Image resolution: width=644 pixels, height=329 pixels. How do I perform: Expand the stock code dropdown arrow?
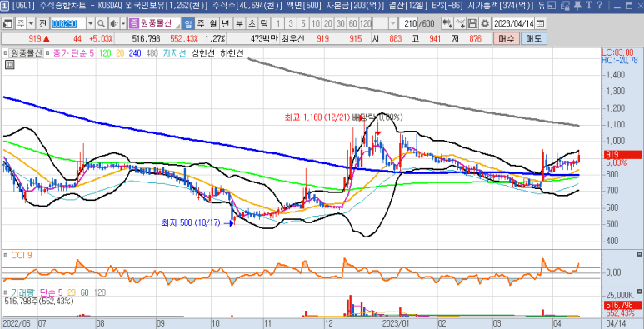(91, 23)
